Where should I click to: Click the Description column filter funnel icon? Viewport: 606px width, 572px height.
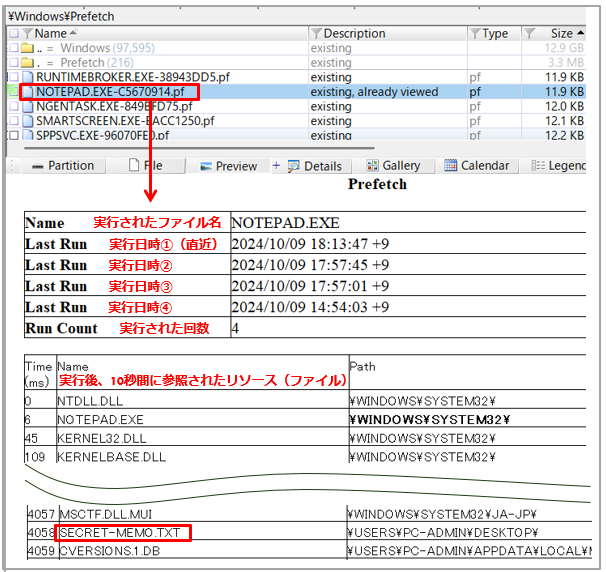316,34
